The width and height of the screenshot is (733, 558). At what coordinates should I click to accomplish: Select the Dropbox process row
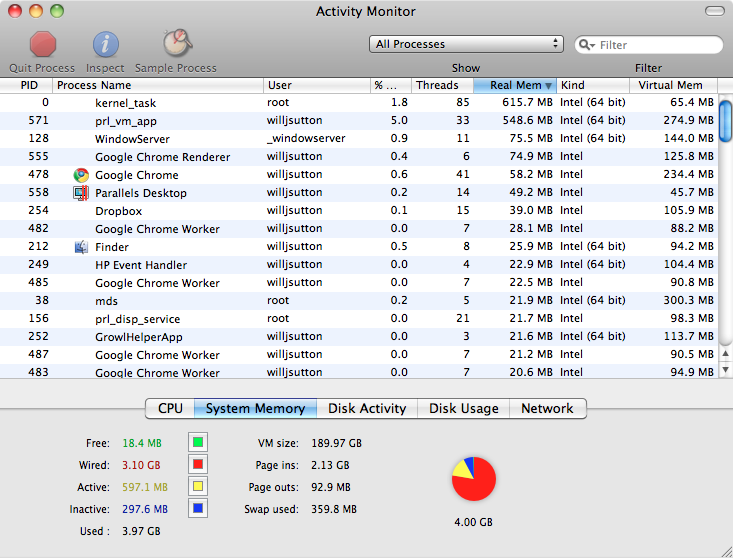359,211
